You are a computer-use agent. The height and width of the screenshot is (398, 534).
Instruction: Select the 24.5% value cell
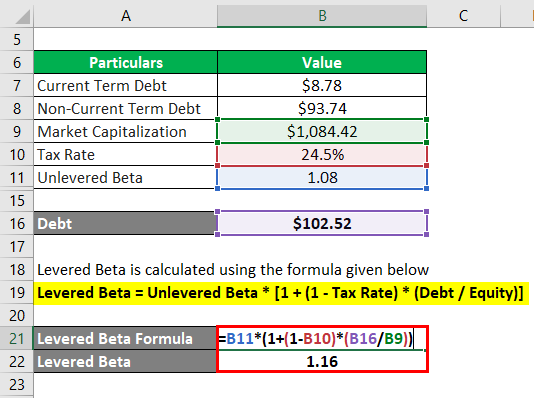322,155
